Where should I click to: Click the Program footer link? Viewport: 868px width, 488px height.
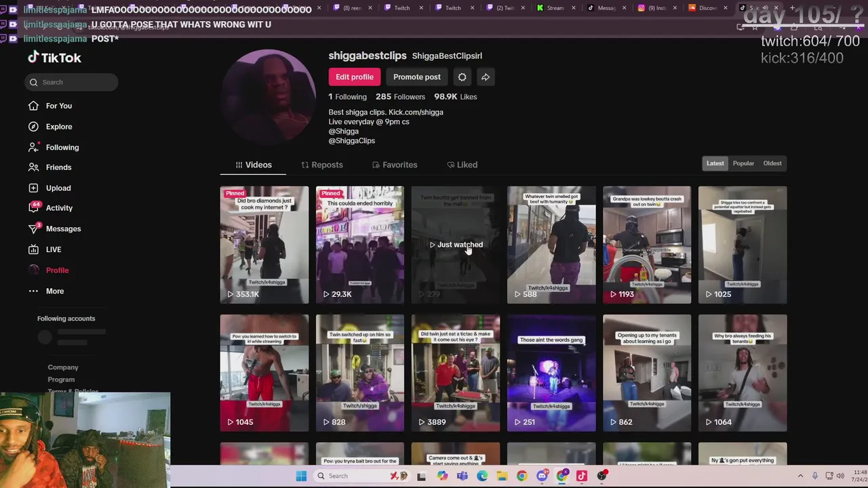(61, 380)
